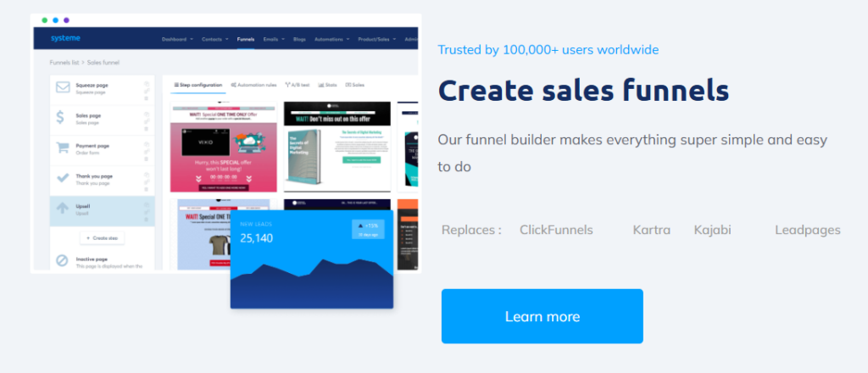Viewport: 868px width, 373px height.
Task: Click the blue dot in window title bar
Action: (x=55, y=20)
